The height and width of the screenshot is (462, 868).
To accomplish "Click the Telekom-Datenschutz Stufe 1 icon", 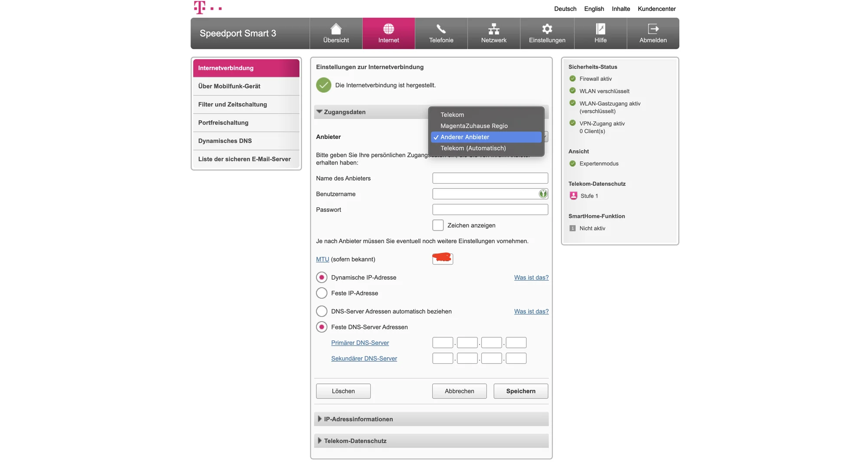I will (x=573, y=195).
